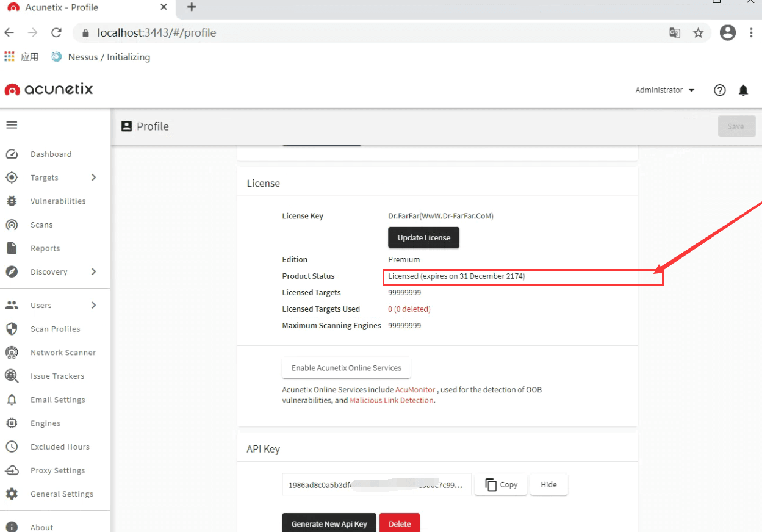Click Enable Acunetix Online Services
Viewport: 762px width, 532px height.
coord(347,368)
